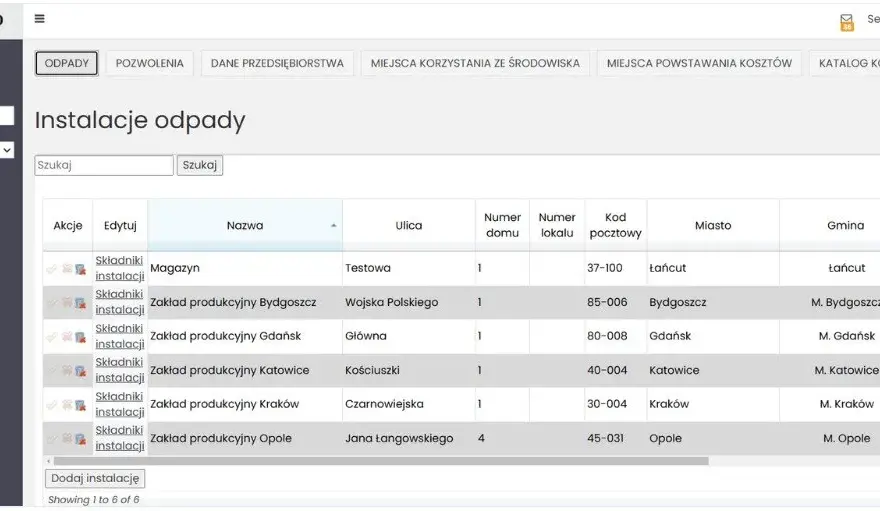The width and height of the screenshot is (880, 511).
Task: Click the left arrow of the table scrollbar
Action: (48, 461)
